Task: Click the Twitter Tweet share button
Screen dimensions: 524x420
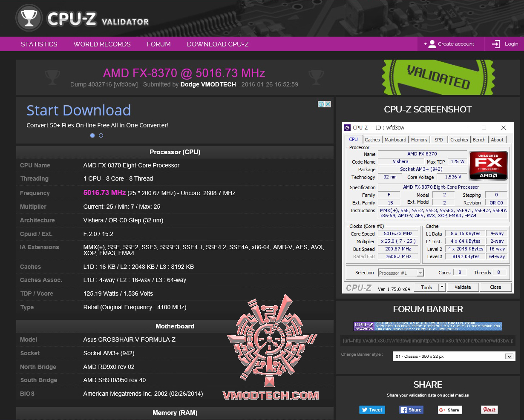Action: point(372,410)
